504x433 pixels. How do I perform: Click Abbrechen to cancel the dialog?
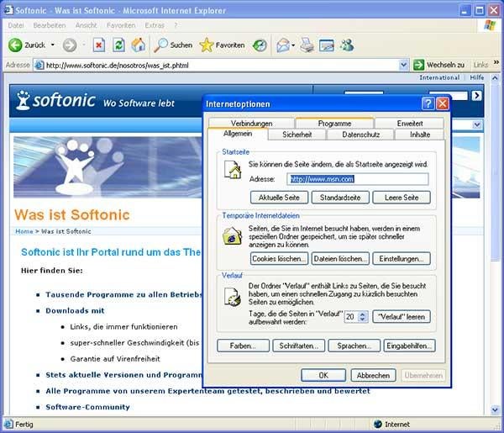point(373,376)
